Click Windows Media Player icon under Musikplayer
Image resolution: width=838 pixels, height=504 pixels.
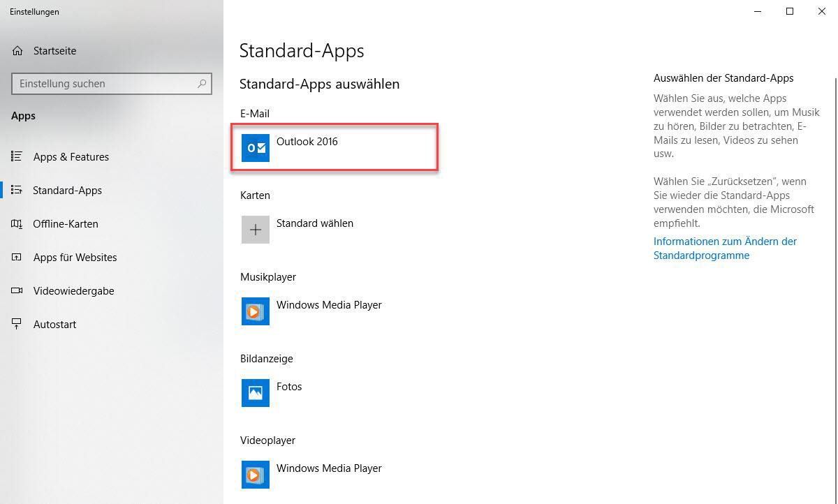coord(255,311)
